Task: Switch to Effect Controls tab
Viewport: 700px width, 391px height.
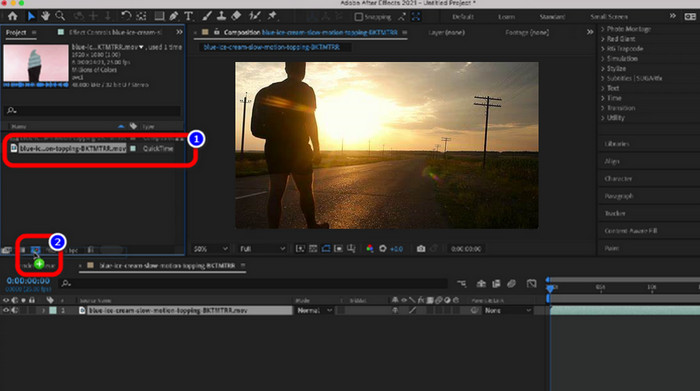Action: [115, 33]
